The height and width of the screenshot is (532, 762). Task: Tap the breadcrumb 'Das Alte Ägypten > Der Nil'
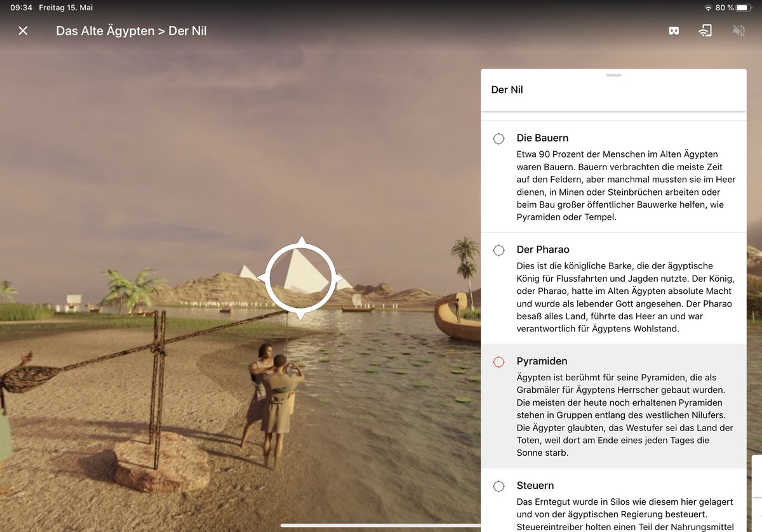click(x=131, y=30)
